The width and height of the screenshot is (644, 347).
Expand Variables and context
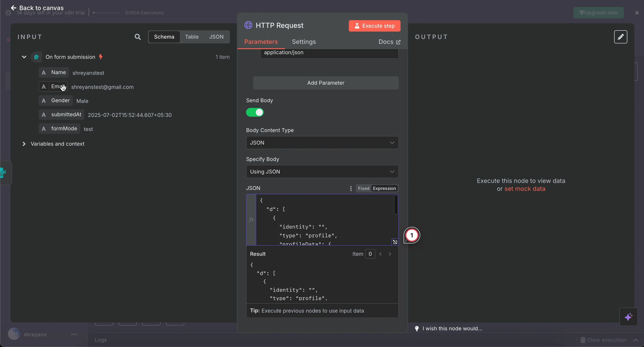[24, 144]
